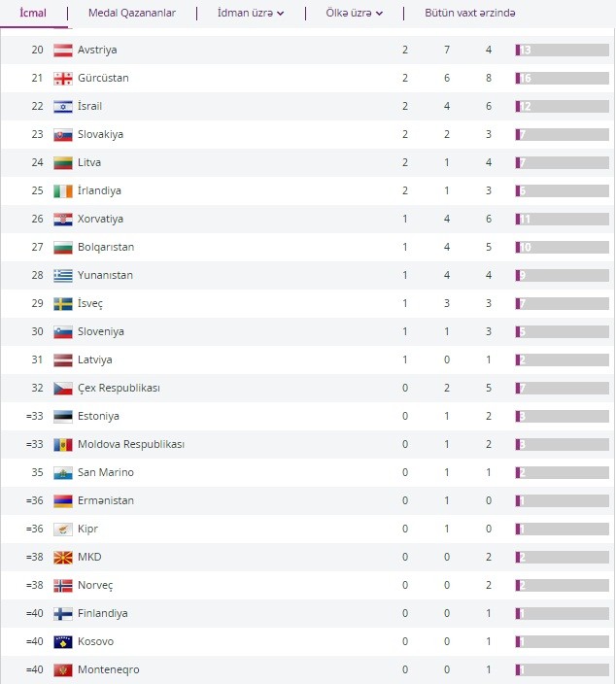Expand the İdman üzrə dropdown
The image size is (616, 684).
coord(251,14)
